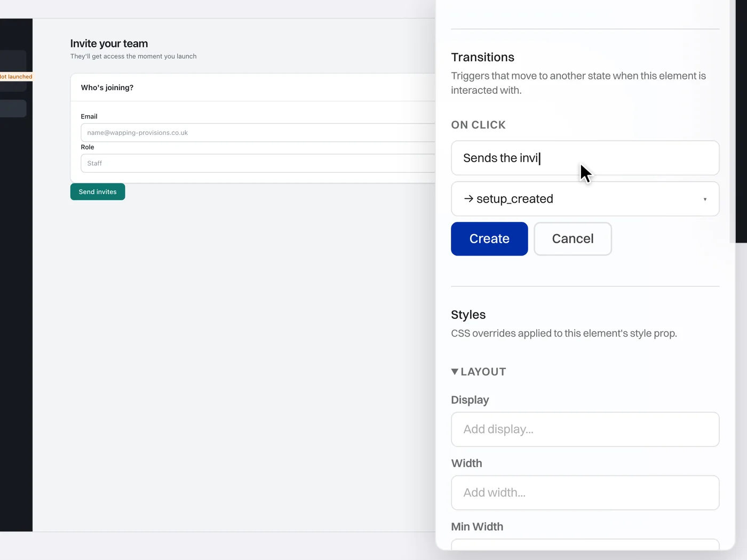Screen dimensions: 747x560
Task: Click the Display label
Action: point(470,400)
